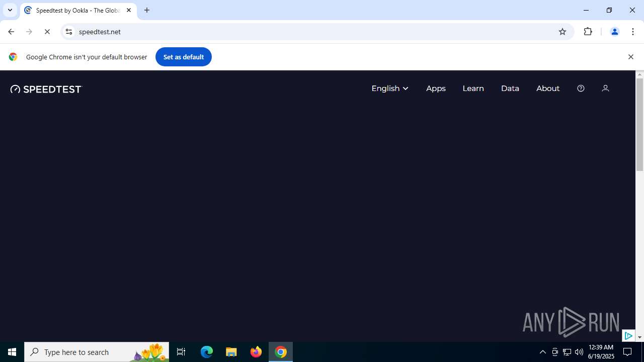Open the Windows notification center
Image resolution: width=644 pixels, height=362 pixels.
(x=627, y=352)
